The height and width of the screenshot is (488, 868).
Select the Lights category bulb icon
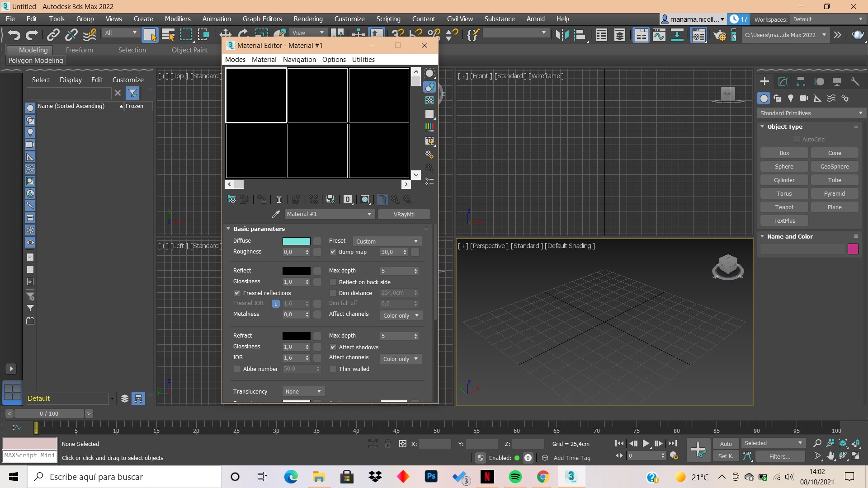tap(790, 98)
